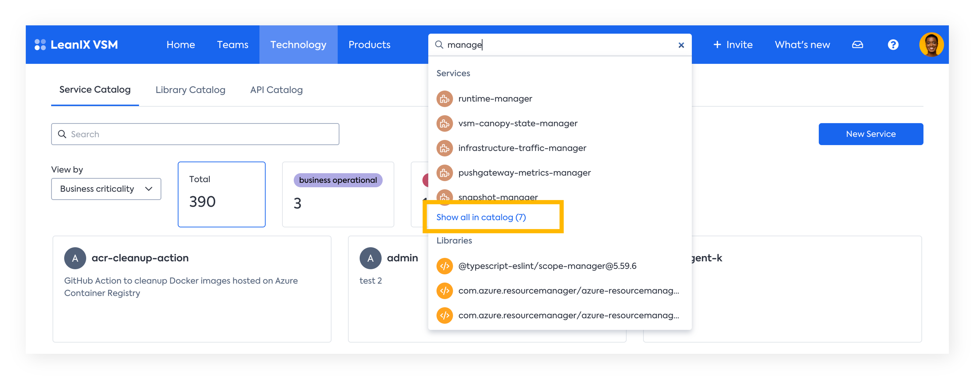Open the user profile avatar
Screen dimensions: 980x385
tap(931, 45)
